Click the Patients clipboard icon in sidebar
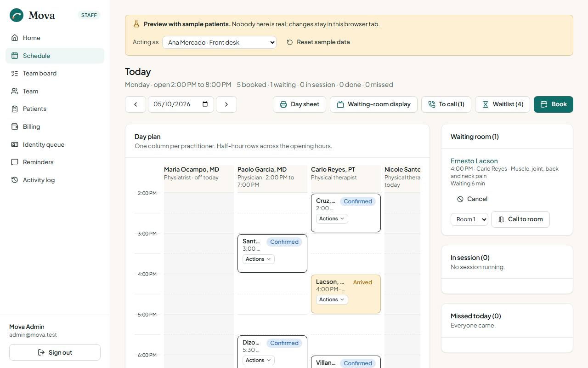 (x=15, y=109)
